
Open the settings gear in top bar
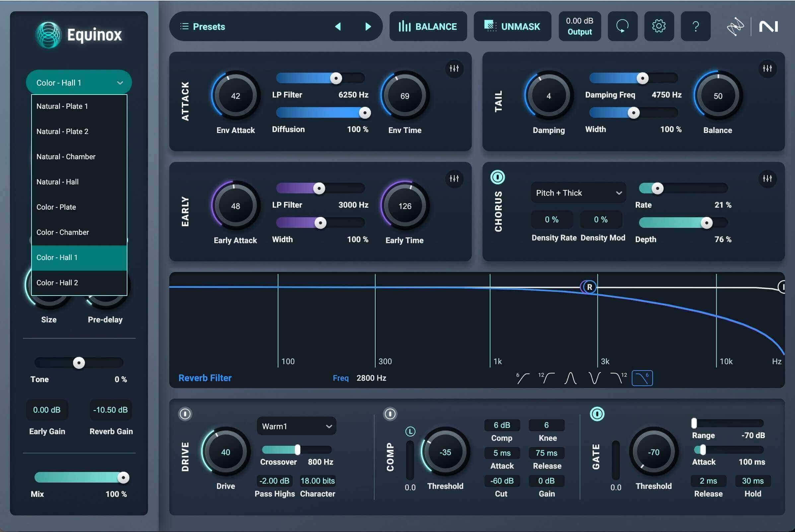659,26
